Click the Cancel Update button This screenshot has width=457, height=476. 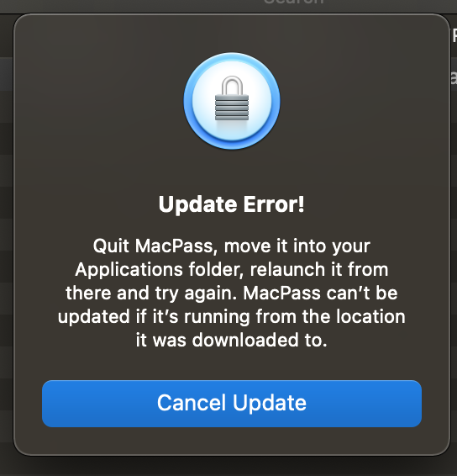pos(232,404)
